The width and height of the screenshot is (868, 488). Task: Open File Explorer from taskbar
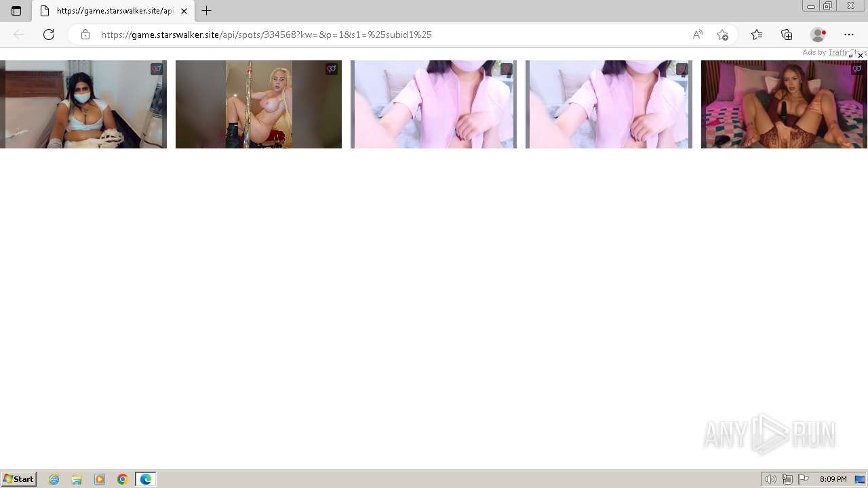click(77, 479)
